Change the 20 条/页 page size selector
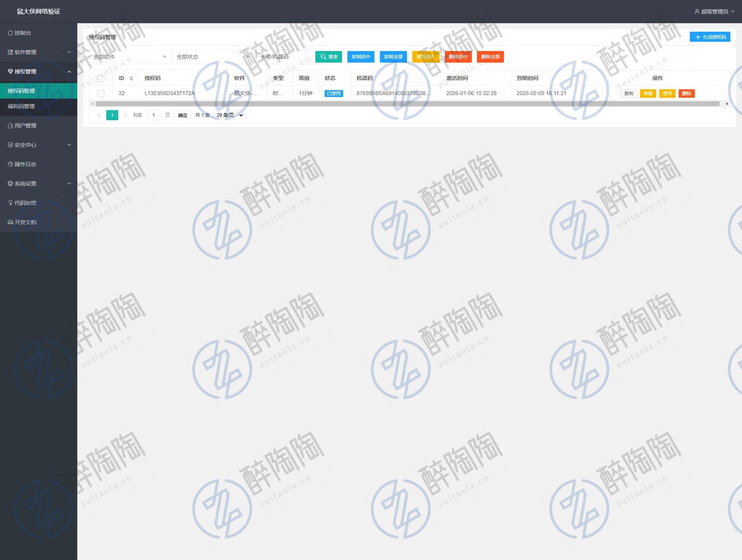Screen dimensions: 742x560 [230, 115]
